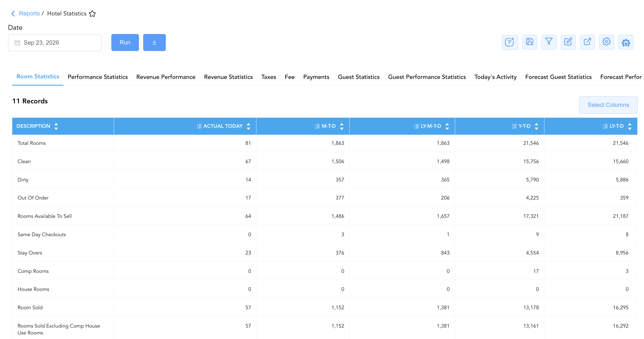Open the outlined gear settings icon
Image resolution: width=644 pixels, height=339 pixels.
607,42
